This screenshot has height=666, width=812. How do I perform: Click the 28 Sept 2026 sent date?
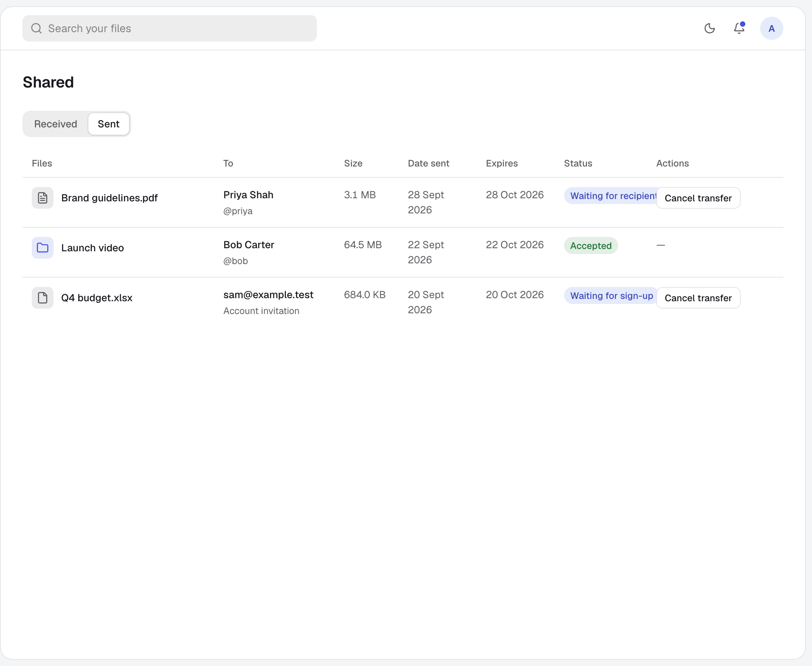(x=426, y=202)
